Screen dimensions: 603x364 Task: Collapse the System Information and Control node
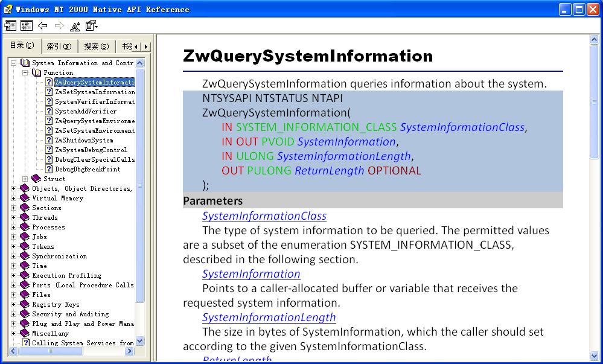(13, 63)
